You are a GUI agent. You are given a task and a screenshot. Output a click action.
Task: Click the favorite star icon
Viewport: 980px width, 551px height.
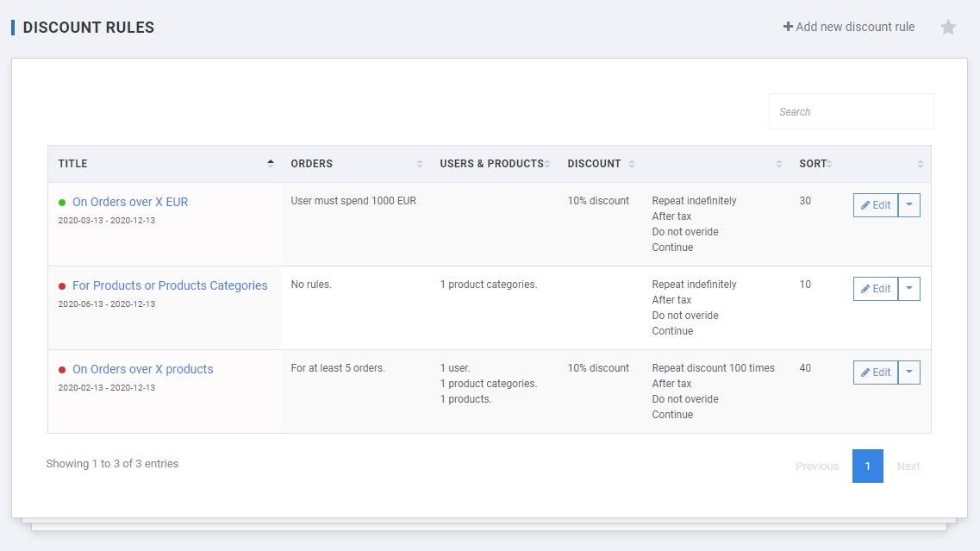[948, 27]
